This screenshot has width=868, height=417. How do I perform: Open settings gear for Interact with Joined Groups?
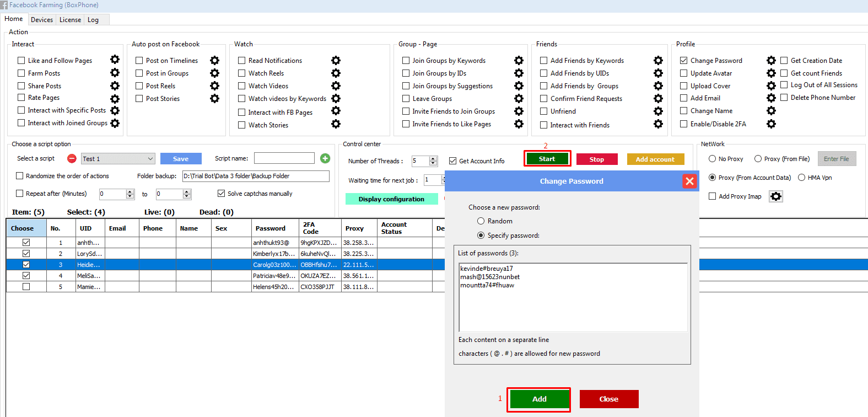115,123
